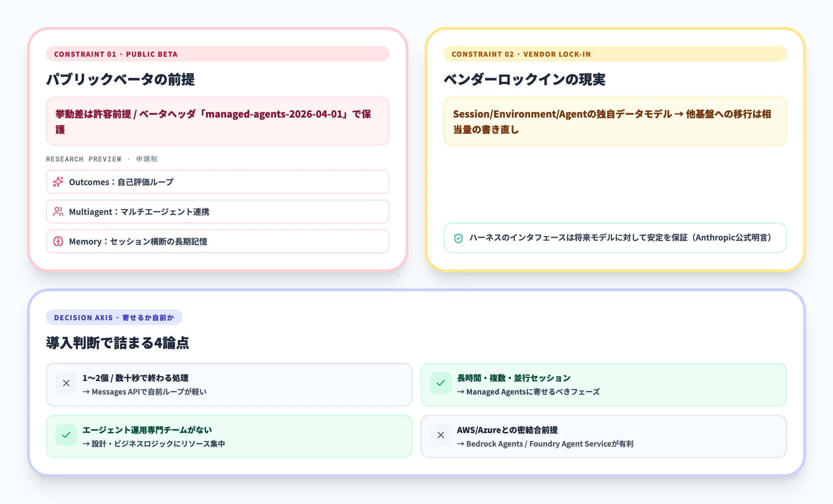
Task: Select the Outcomes sparkle icon
Action: [58, 182]
